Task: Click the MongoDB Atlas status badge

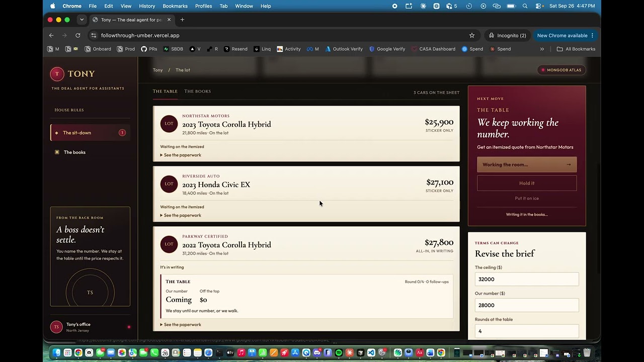Action: [561, 70]
